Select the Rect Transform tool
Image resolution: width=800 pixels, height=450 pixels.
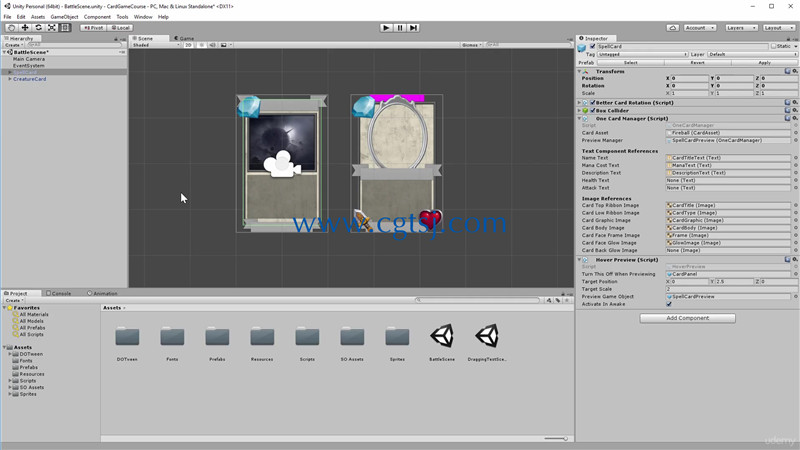tap(65, 28)
